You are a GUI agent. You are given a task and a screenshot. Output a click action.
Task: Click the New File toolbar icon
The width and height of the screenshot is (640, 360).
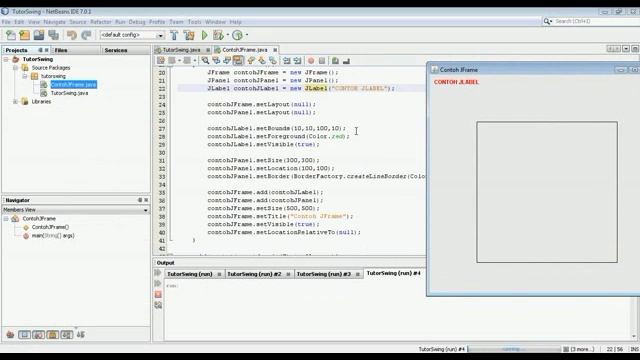11,35
